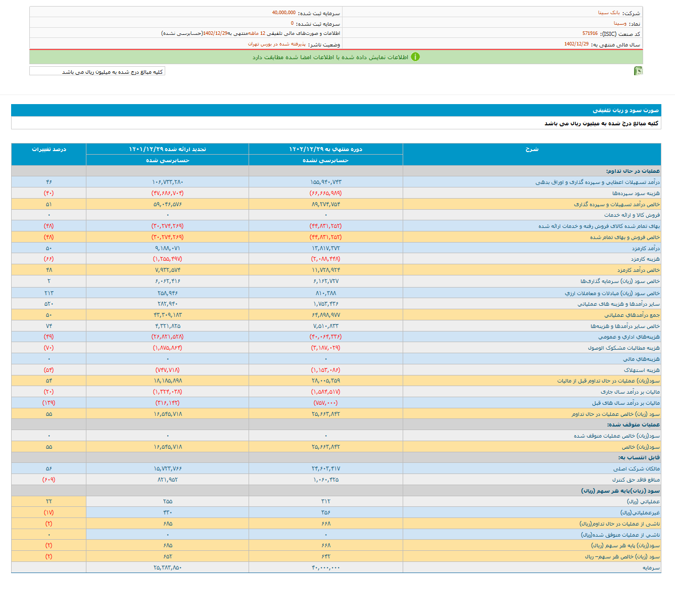
Task: Click the company name بانک سینا
Action: point(609,13)
